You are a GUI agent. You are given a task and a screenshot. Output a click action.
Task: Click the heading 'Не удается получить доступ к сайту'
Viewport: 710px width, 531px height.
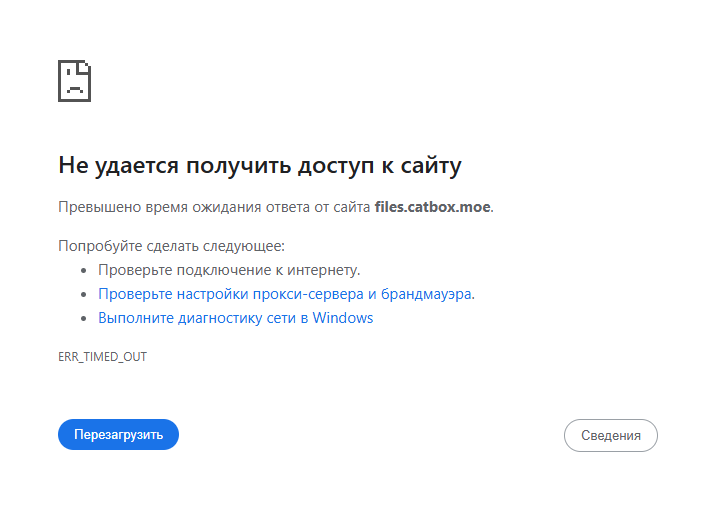[260, 166]
